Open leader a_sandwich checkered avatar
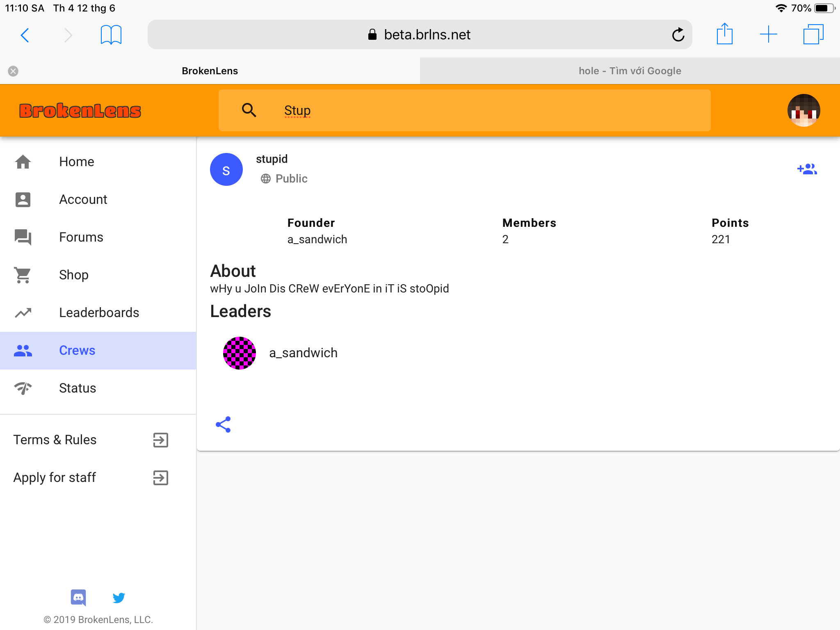The width and height of the screenshot is (840, 630). (x=240, y=353)
